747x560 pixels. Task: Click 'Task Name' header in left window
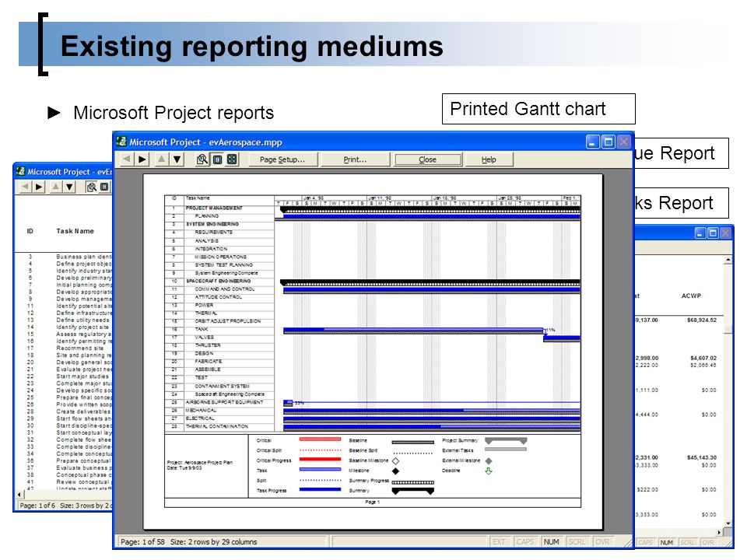(x=75, y=231)
